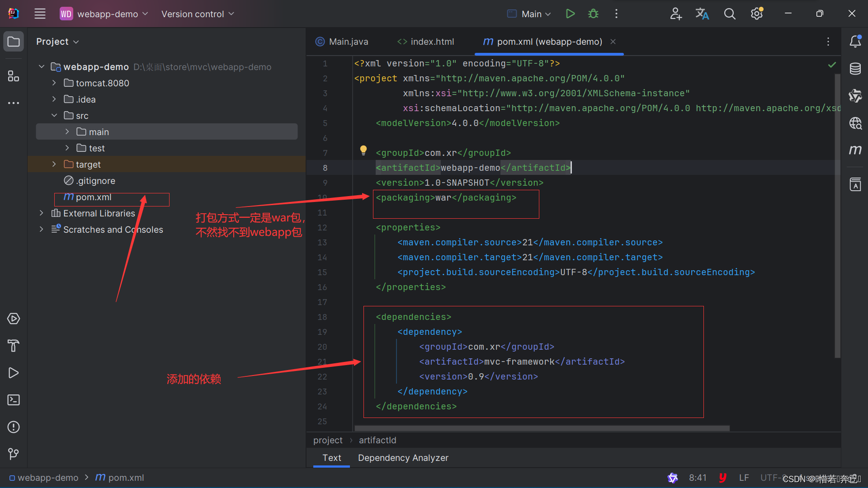Expand the tomcat.8080 folder
This screenshot has width=868, height=488.
pyautogui.click(x=54, y=83)
